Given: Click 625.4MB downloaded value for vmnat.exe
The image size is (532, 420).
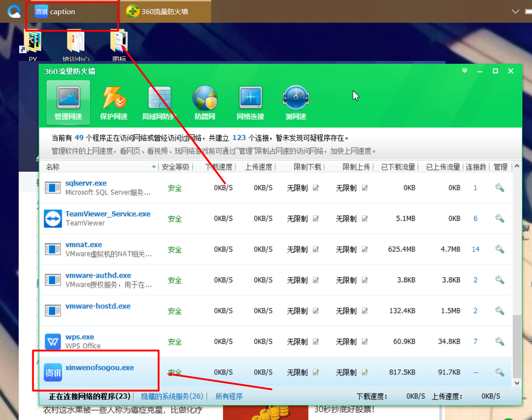Looking at the screenshot, I should point(402,249).
